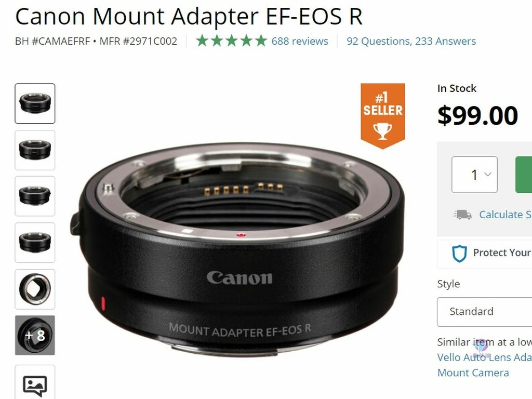Viewport: 532px width, 399px height.
Task: Click the Protect Your Gear shield icon
Action: pyautogui.click(x=459, y=253)
